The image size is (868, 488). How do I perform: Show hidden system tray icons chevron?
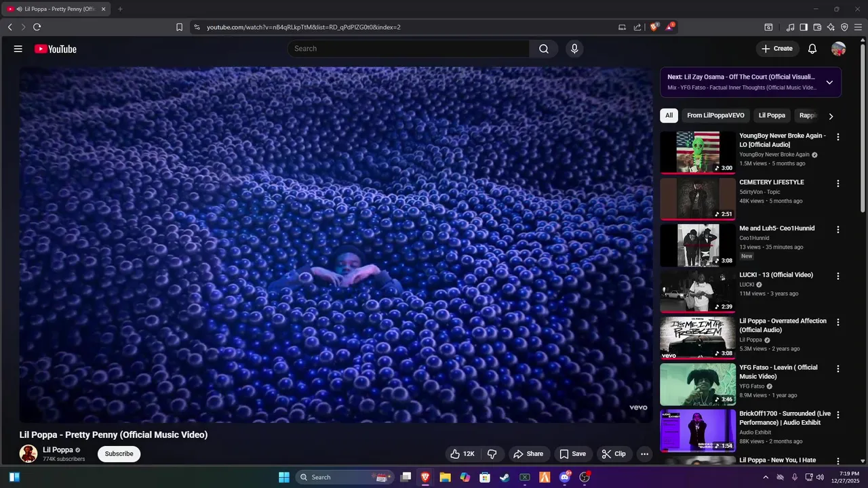[x=766, y=477]
